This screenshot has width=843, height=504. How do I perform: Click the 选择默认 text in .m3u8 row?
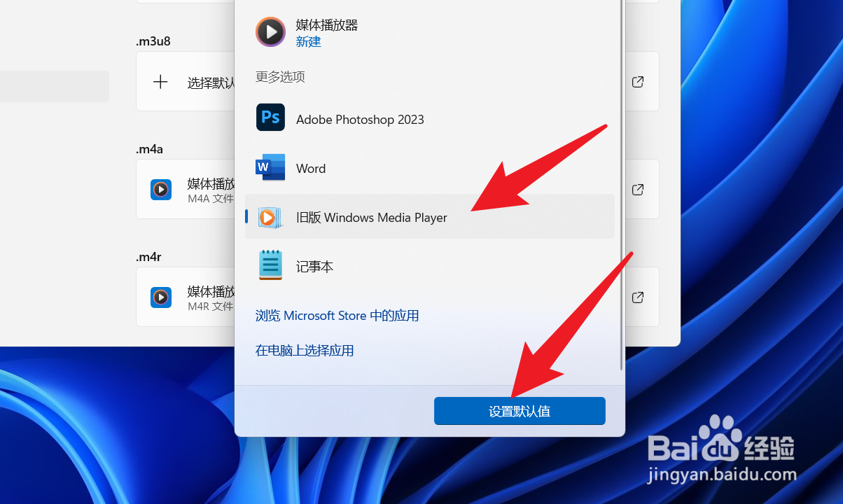(211, 83)
